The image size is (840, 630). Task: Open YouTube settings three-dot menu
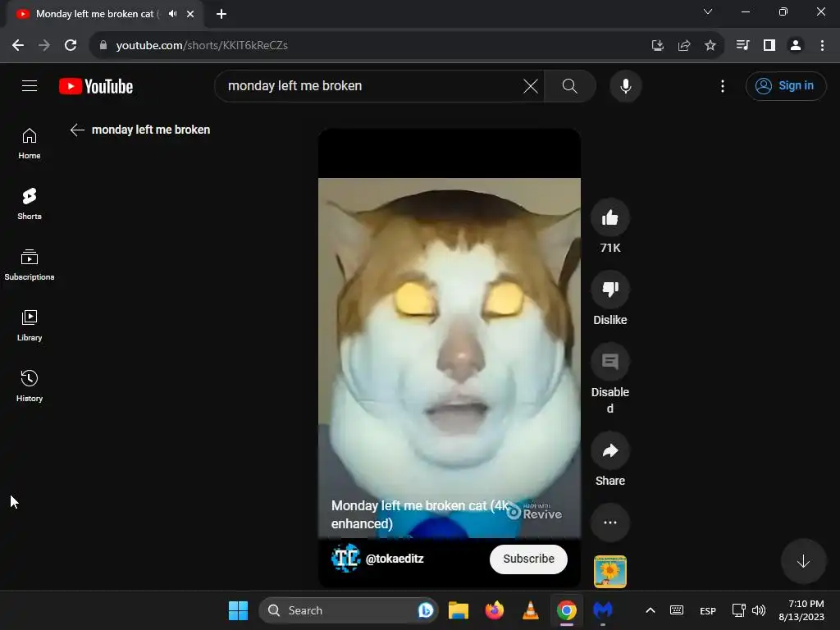click(x=723, y=85)
